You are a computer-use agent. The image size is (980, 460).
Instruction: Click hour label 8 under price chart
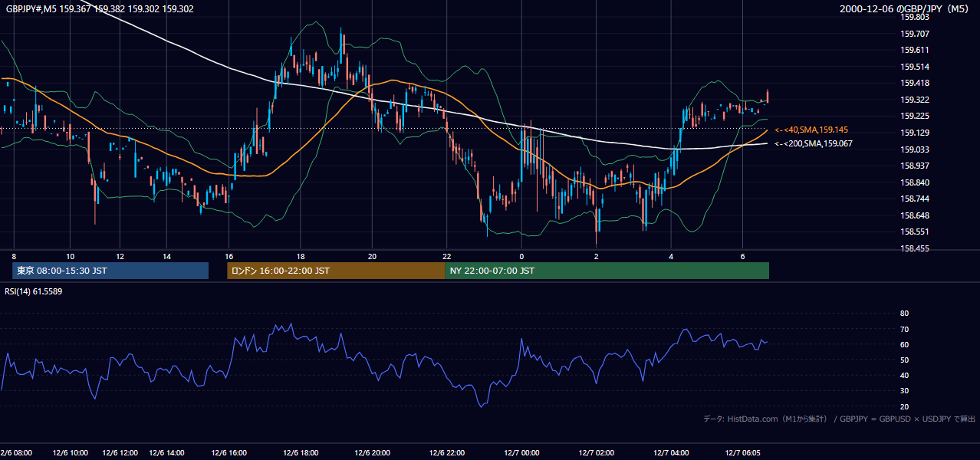coord(14,256)
